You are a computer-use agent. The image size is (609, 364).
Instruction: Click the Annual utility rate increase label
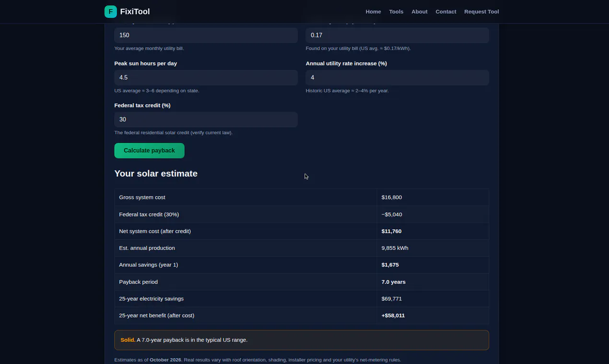coord(346,63)
